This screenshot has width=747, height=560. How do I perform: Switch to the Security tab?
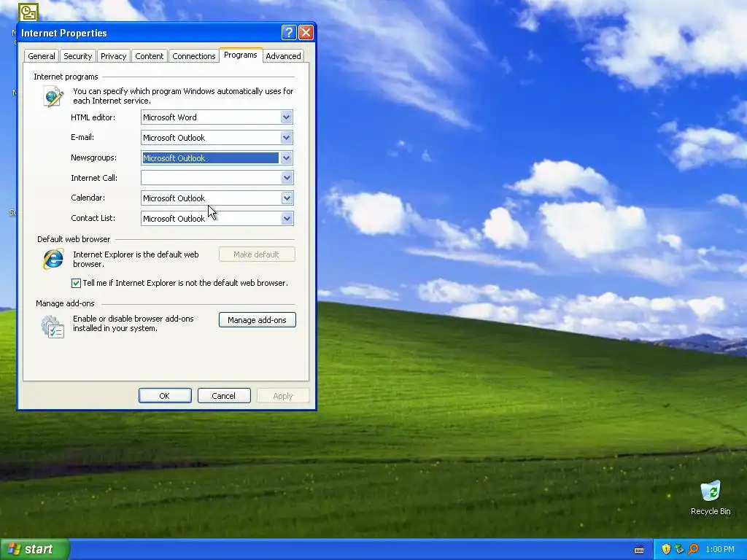(x=77, y=56)
